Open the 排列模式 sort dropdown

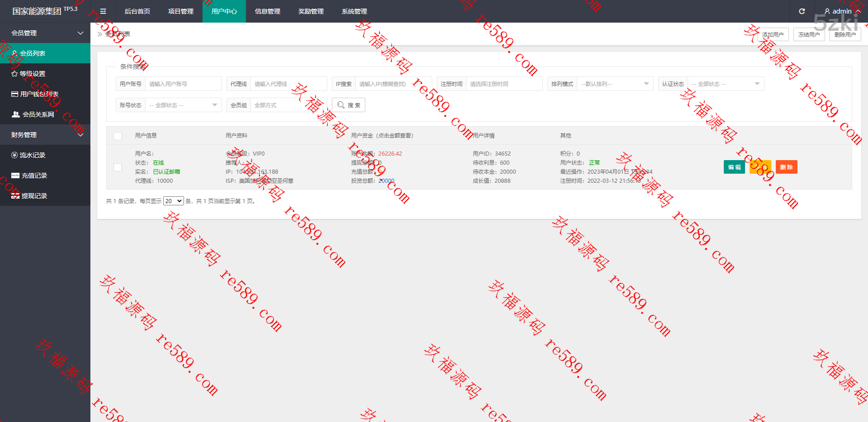614,84
